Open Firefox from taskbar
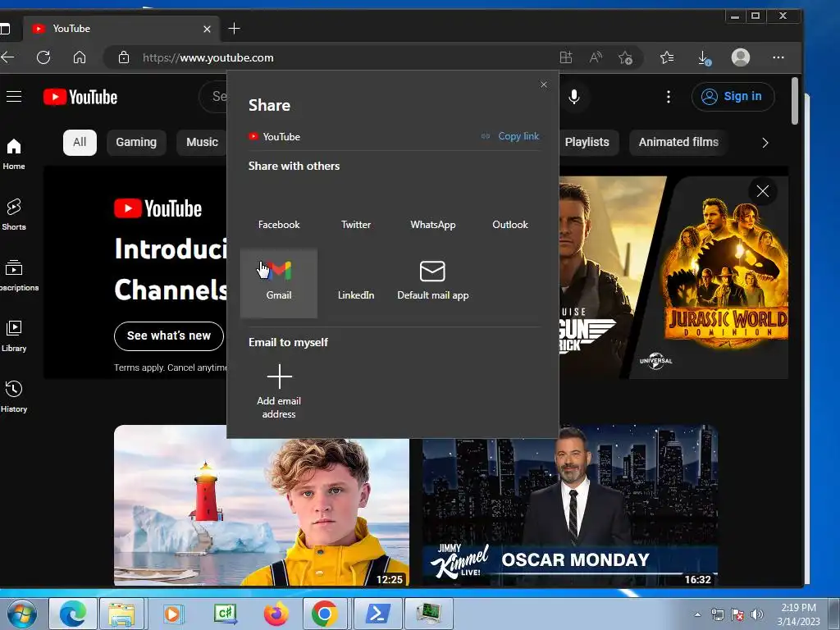Screen dimensions: 840x630 276,614
